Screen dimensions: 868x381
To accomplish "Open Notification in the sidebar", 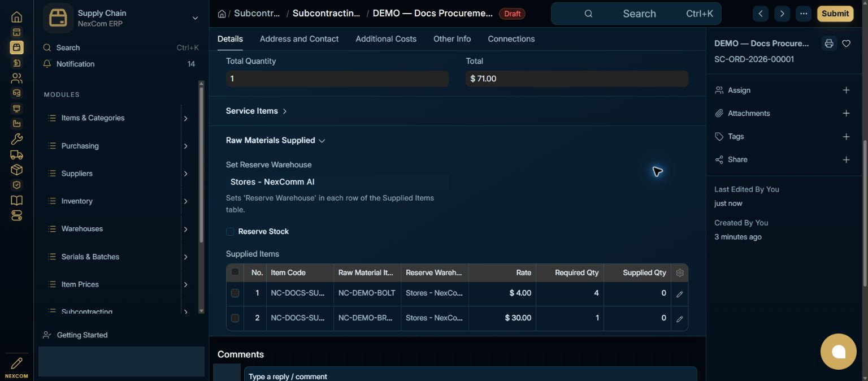I will [121, 64].
